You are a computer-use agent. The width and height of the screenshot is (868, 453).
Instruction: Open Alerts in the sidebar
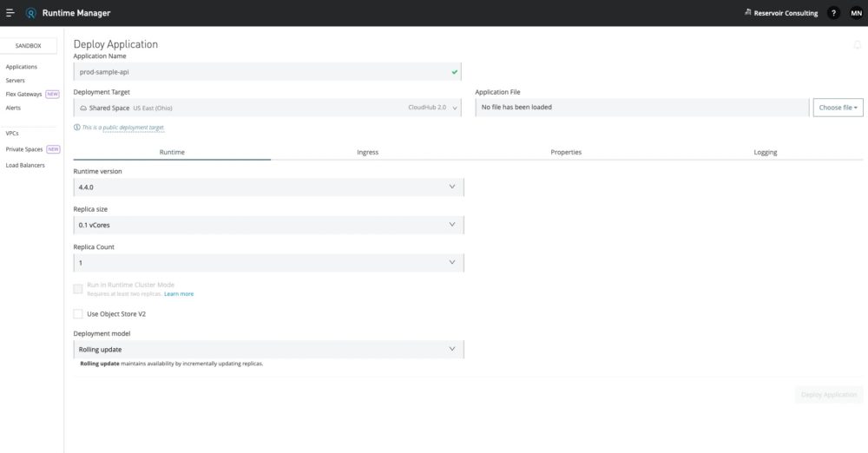13,108
